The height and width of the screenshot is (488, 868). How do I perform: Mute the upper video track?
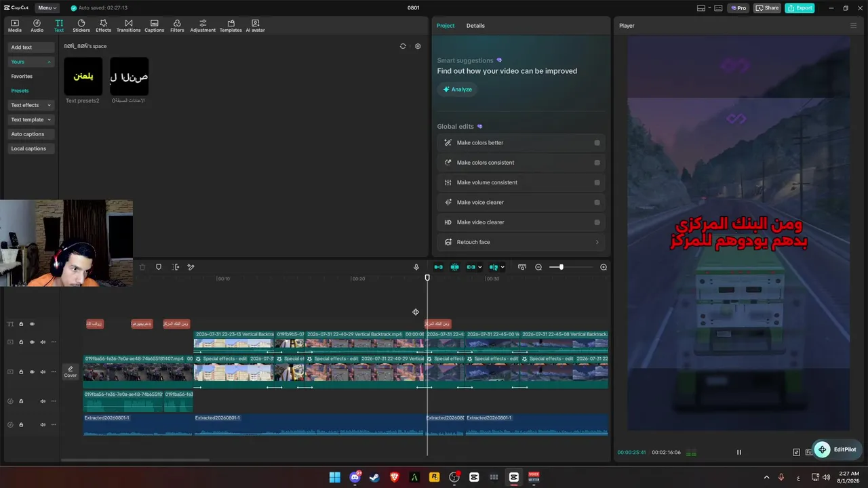click(43, 342)
